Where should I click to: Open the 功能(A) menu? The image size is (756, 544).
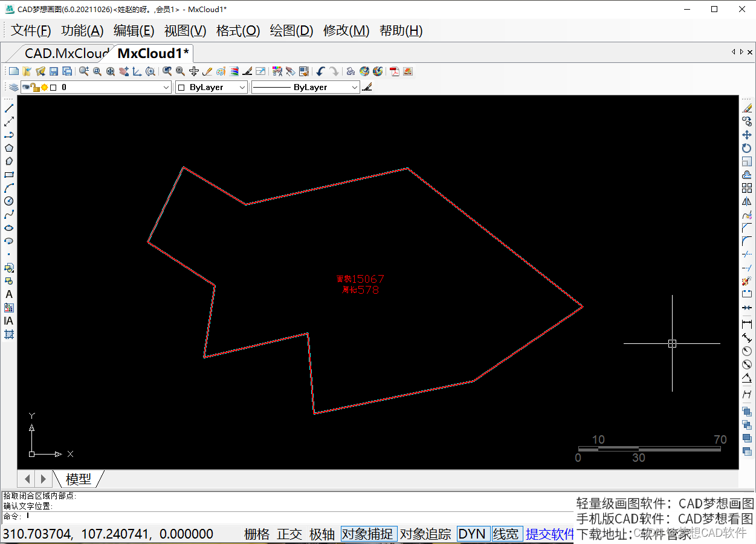point(83,31)
